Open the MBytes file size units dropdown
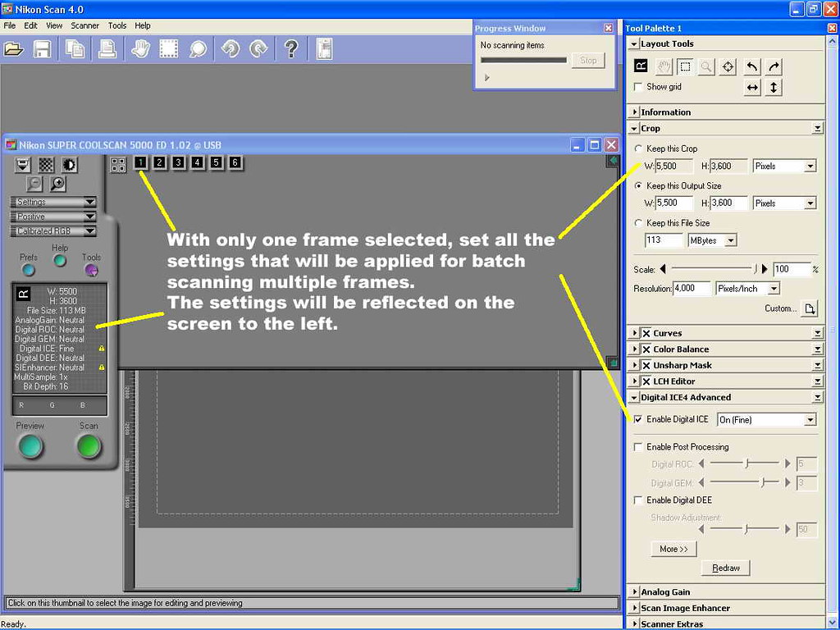 (713, 240)
